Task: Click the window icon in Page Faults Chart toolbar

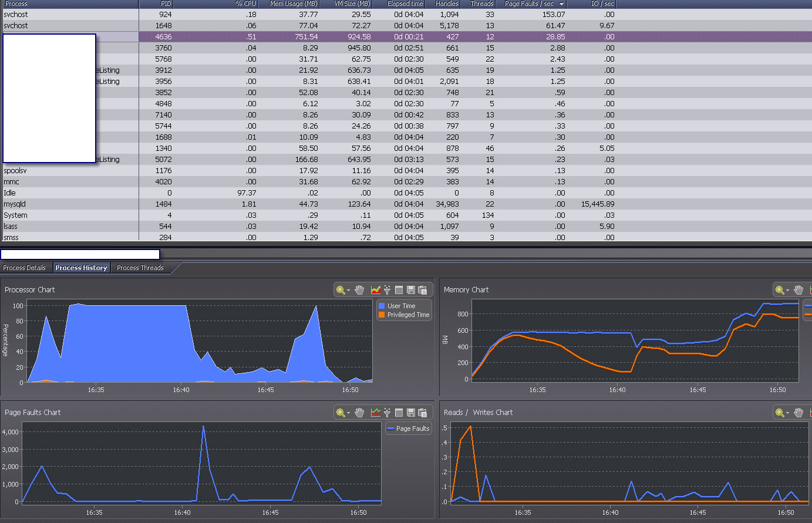Action: pos(399,413)
